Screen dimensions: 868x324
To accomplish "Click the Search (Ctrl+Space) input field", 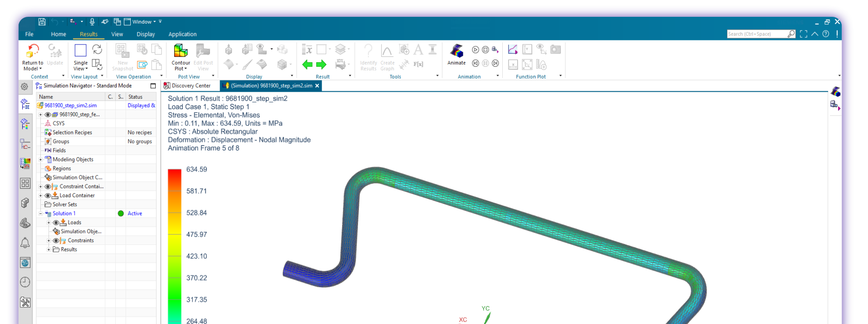I will 756,34.
